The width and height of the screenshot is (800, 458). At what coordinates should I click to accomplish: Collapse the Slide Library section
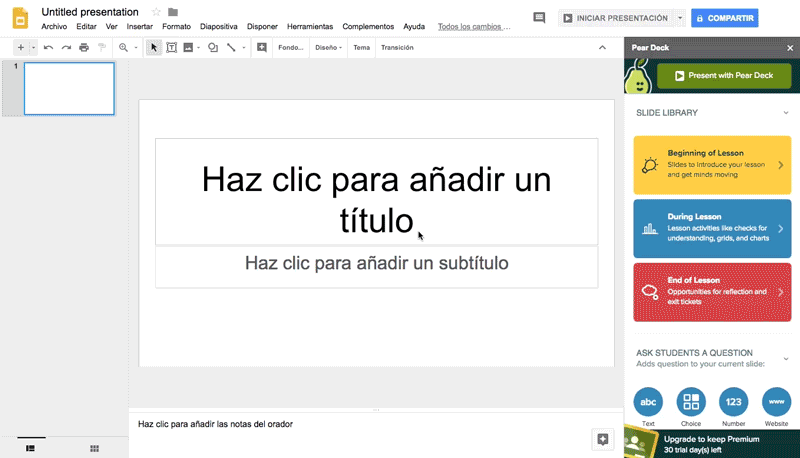tap(786, 113)
